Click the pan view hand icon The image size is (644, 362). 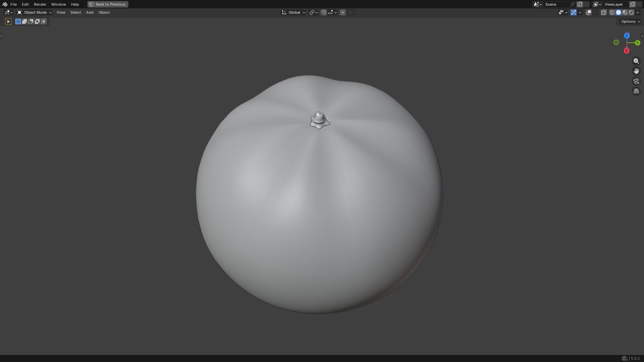point(636,71)
